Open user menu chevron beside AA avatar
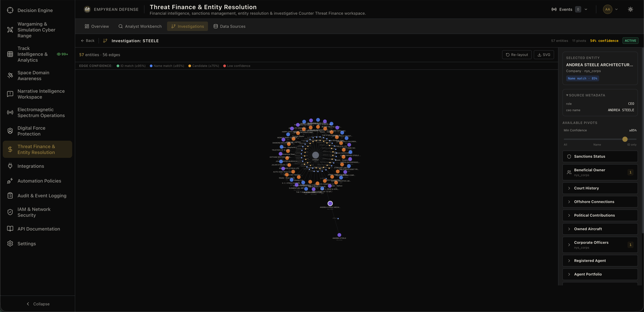Image resolution: width=644 pixels, height=312 pixels. point(616,9)
